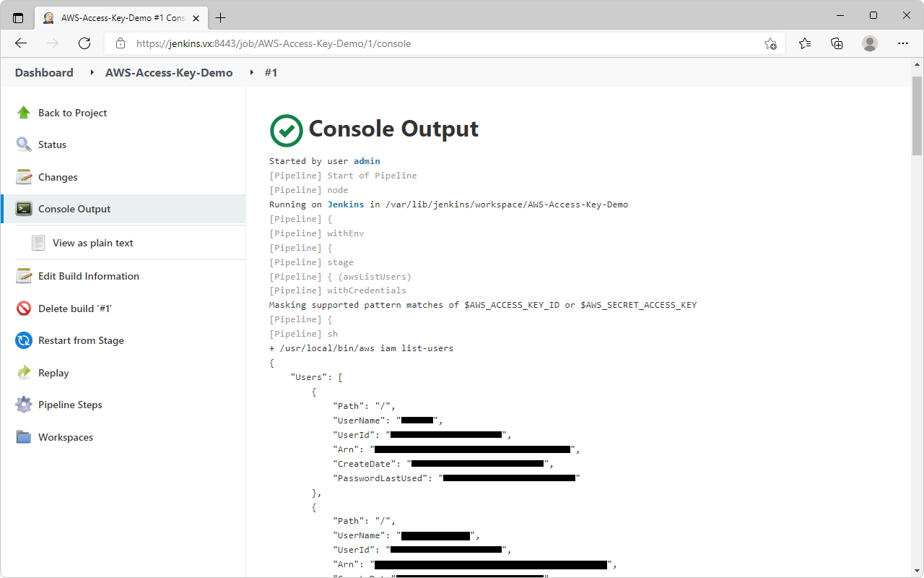This screenshot has height=578, width=924.
Task: Click the Back to Project green arrow icon
Action: click(x=24, y=113)
